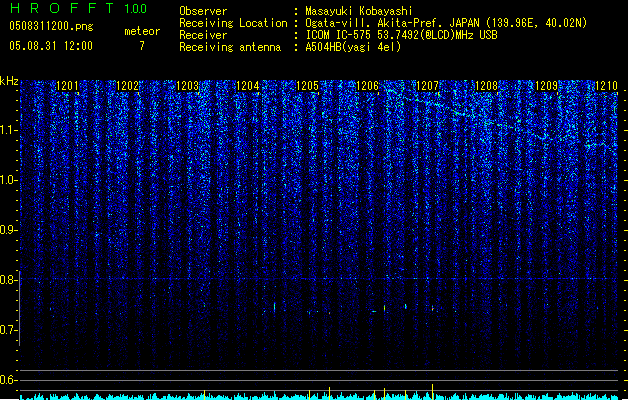
Task: Click the kHz axis unit label
Action: pyautogui.click(x=9, y=81)
